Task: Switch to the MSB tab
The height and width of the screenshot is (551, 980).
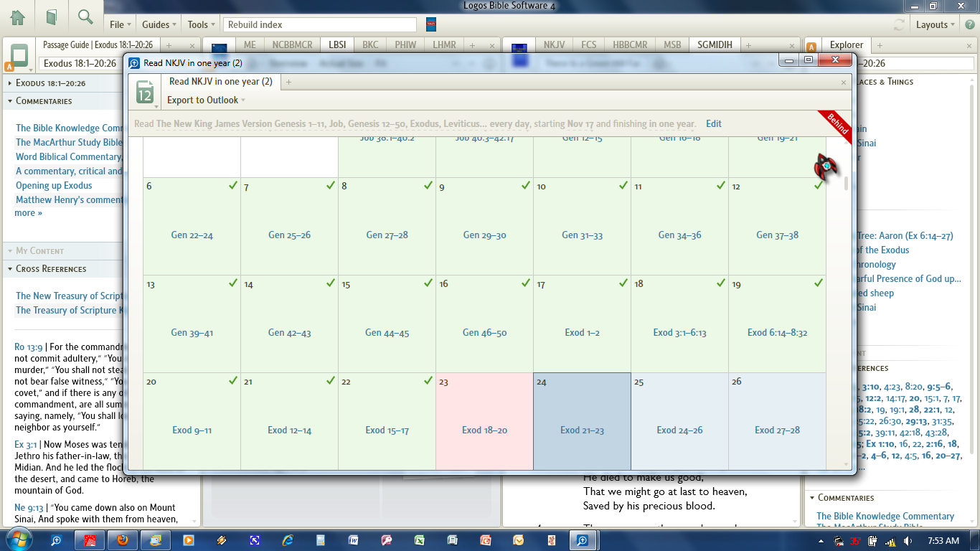Action: 672,44
